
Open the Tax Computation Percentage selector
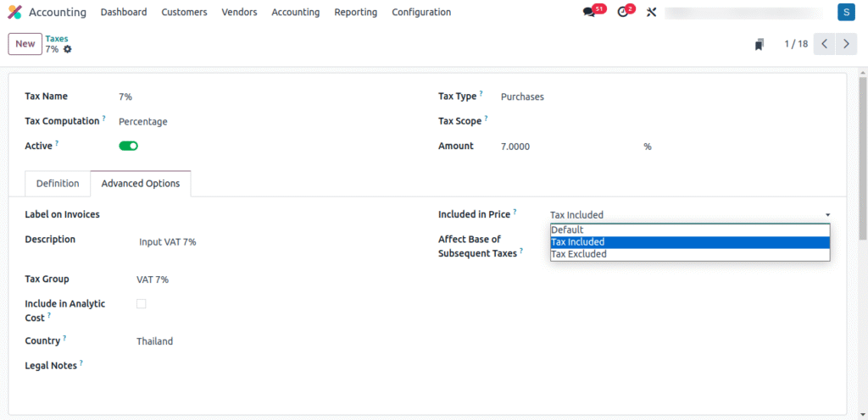tap(143, 121)
